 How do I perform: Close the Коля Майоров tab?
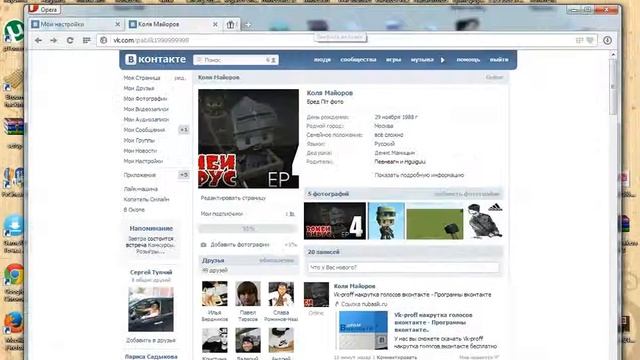pos(215,24)
